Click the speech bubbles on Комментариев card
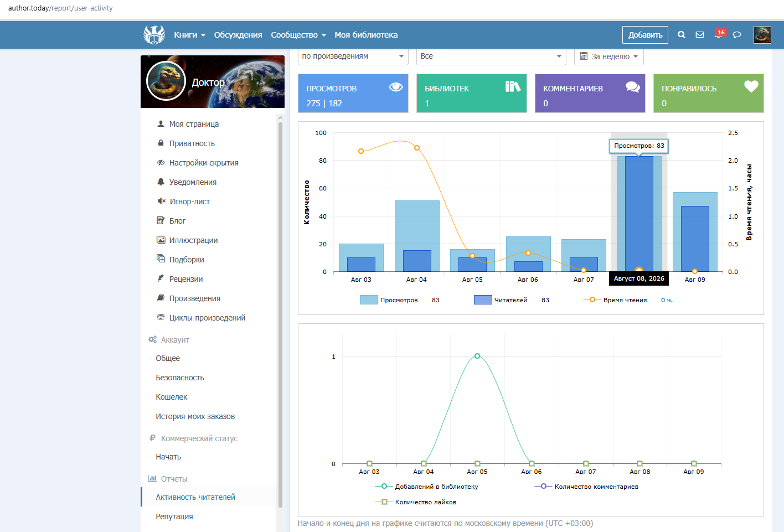The height and width of the screenshot is (532, 784). point(633,87)
